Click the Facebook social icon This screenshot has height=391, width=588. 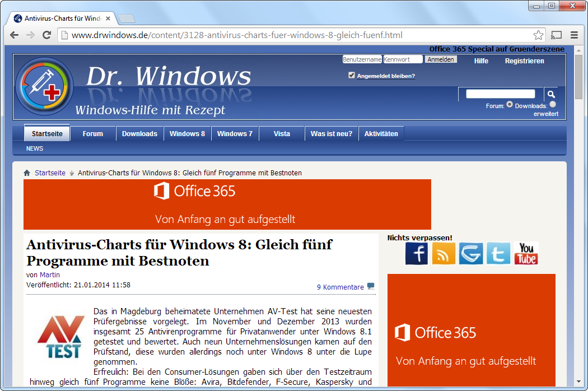tap(417, 253)
